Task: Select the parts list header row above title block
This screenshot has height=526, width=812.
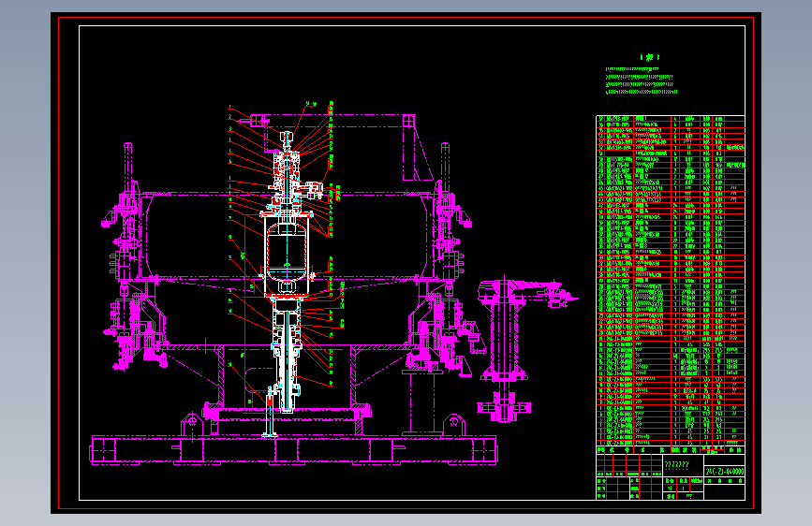Action: tap(671, 450)
